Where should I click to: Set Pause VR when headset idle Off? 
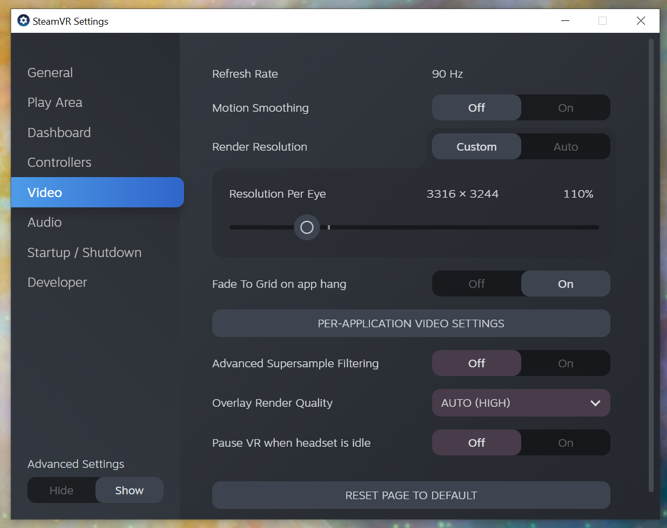click(x=476, y=443)
